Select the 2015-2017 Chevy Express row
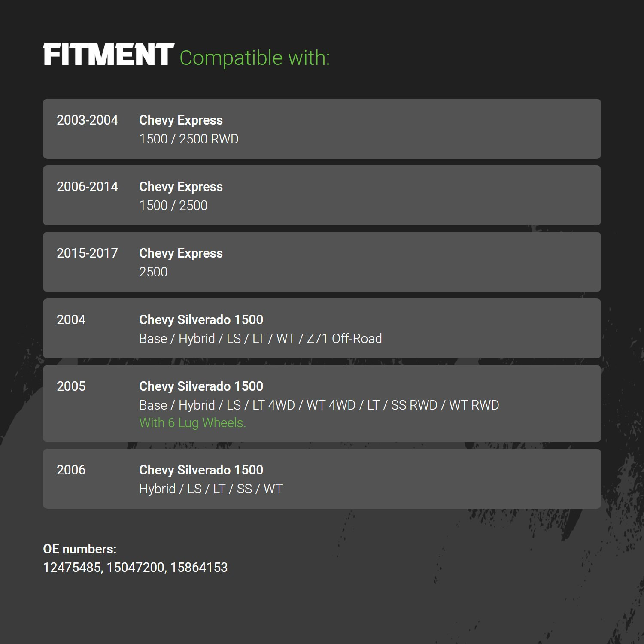Viewport: 644px width, 644px height. [322, 262]
